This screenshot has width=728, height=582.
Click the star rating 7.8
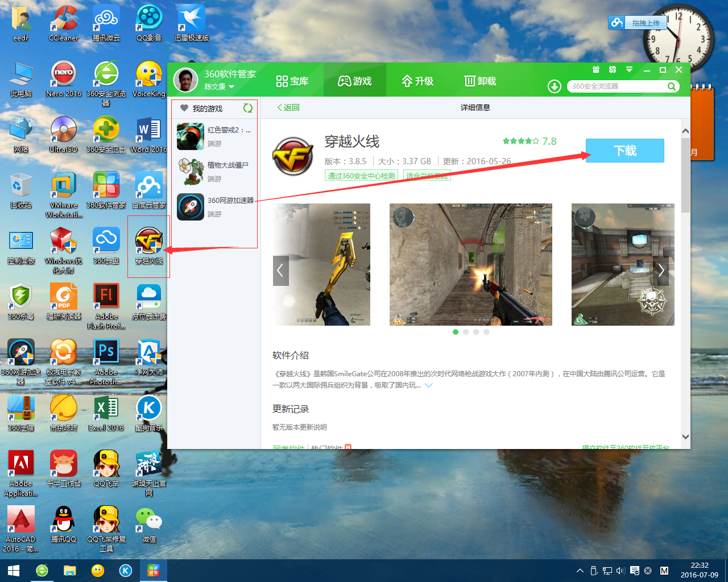tap(530, 141)
